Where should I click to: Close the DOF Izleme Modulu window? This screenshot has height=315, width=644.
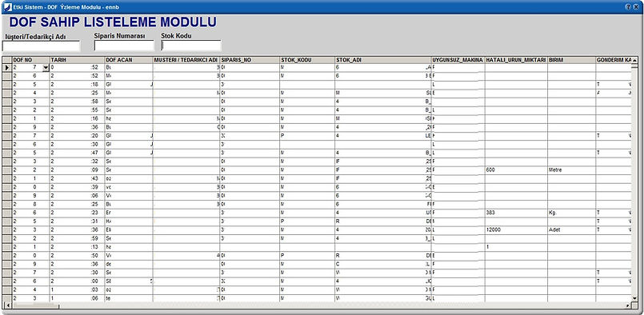[636, 7]
